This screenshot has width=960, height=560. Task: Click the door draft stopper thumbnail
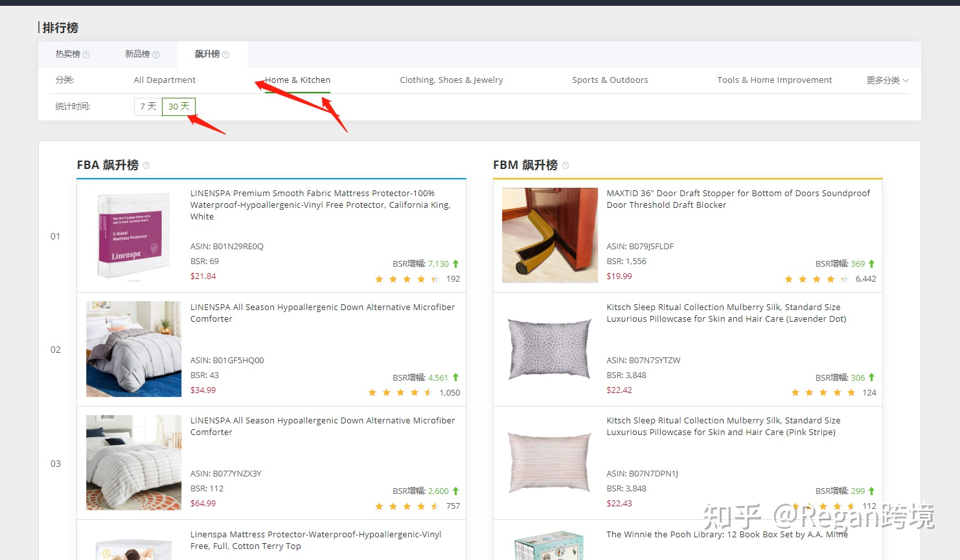pos(550,236)
